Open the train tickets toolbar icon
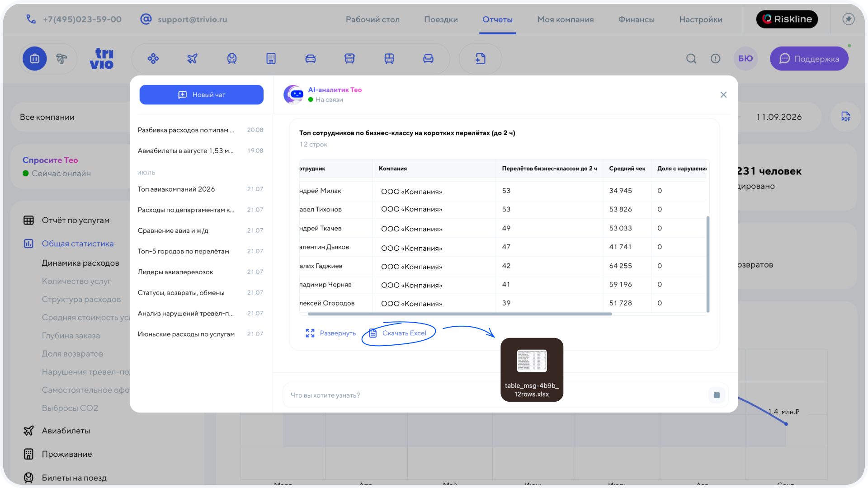This screenshot has width=868, height=488. point(232,59)
